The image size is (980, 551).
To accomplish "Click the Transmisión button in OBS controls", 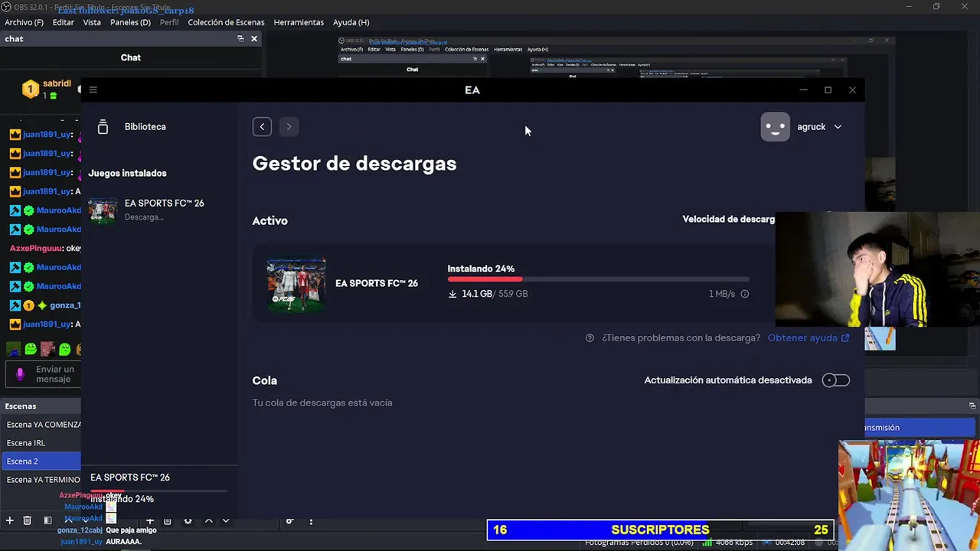I will 920,428.
